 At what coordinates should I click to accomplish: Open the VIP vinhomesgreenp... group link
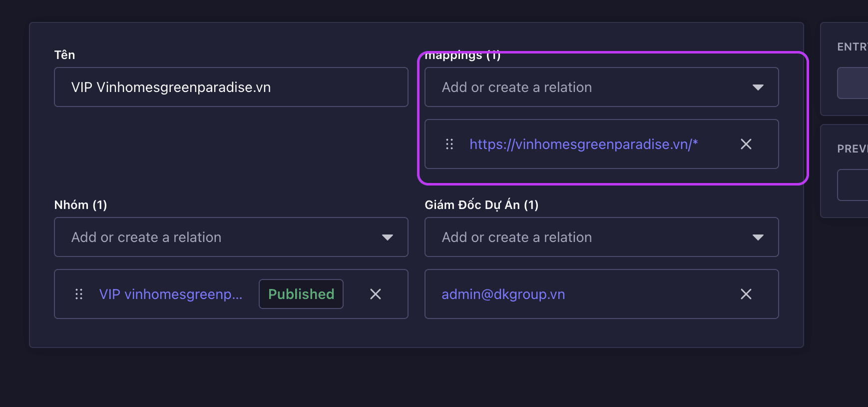[x=170, y=294]
